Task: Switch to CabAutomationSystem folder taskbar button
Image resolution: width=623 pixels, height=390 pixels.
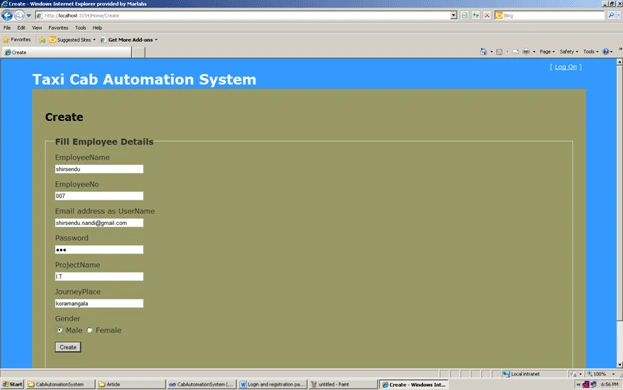Action: (x=60, y=384)
